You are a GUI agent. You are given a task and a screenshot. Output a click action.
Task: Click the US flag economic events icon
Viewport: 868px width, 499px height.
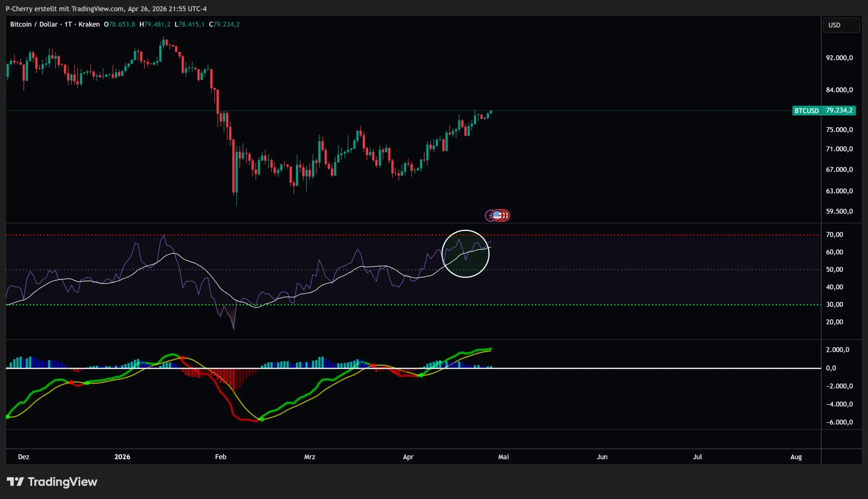tap(497, 216)
